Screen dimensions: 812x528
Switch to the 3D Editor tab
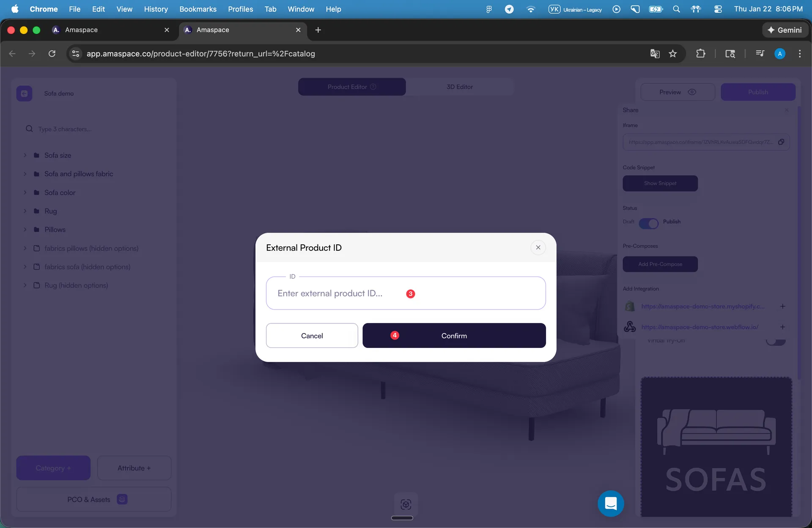point(460,87)
